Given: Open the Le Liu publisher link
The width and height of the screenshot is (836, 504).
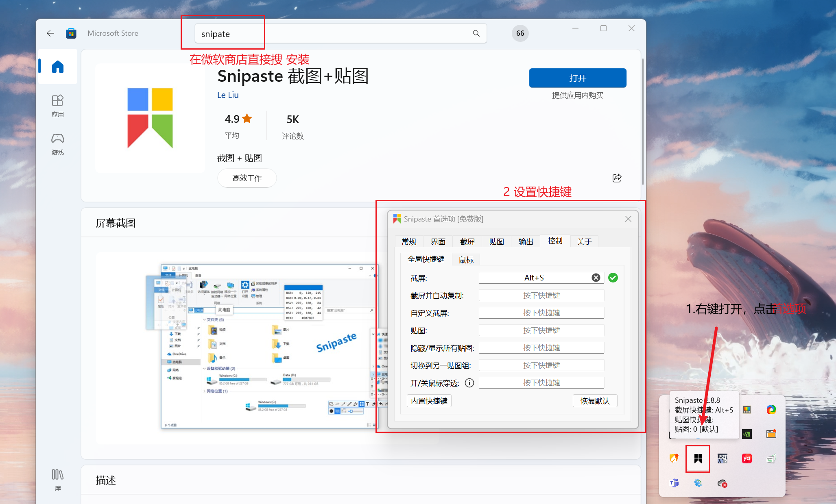Looking at the screenshot, I should [x=228, y=95].
